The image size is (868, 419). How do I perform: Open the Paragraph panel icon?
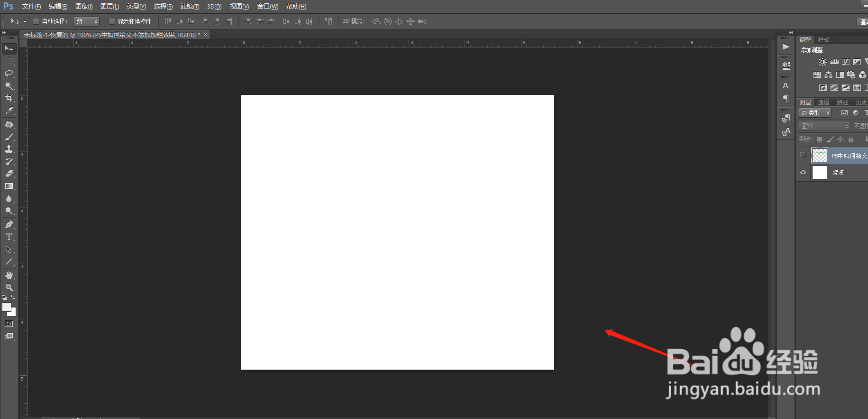click(786, 99)
